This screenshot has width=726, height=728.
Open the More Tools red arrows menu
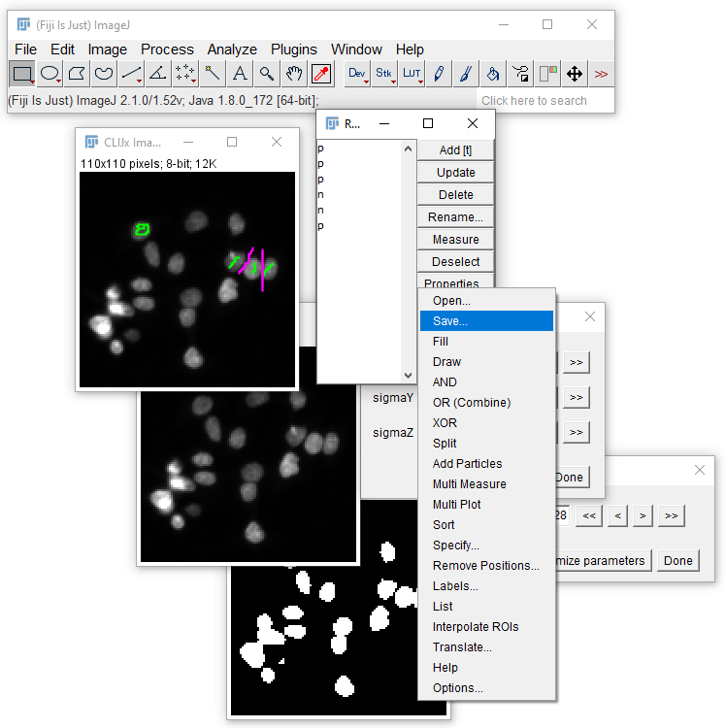pyautogui.click(x=601, y=74)
